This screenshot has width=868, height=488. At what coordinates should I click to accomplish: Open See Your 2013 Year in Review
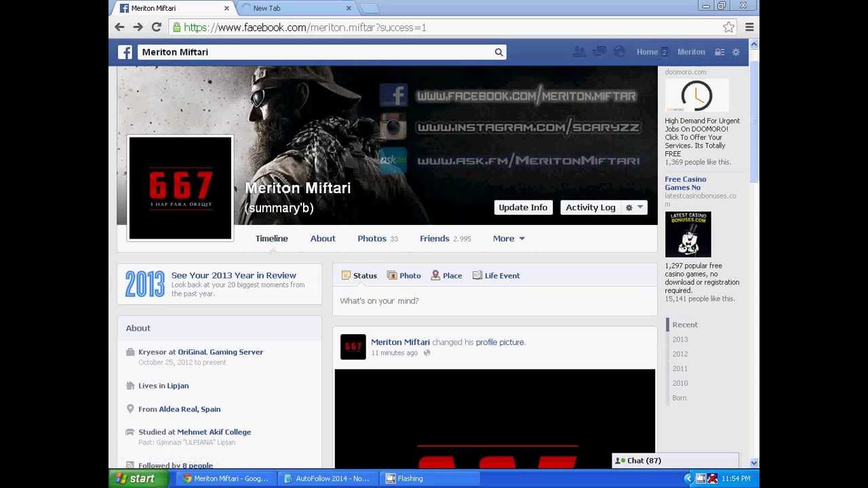click(x=233, y=275)
